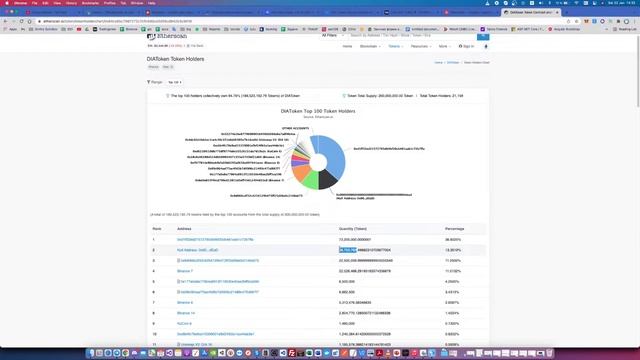The height and width of the screenshot is (360, 640).
Task: Open the Binance 14 holder link
Action: pyautogui.click(x=186, y=313)
